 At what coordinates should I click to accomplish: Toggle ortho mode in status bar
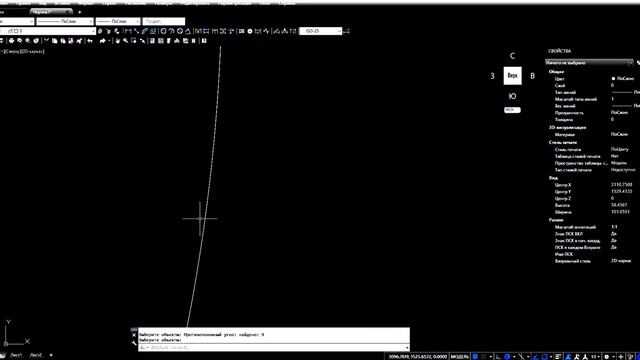[498, 356]
